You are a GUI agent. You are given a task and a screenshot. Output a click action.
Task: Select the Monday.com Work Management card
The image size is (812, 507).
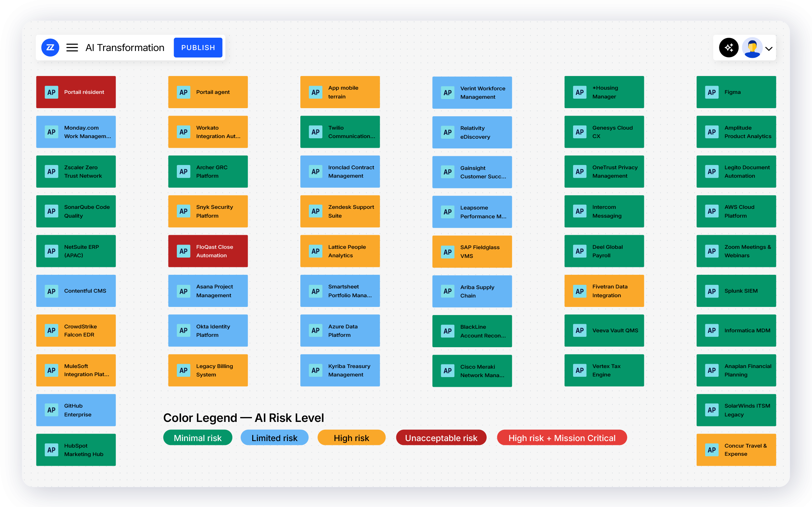tap(76, 132)
